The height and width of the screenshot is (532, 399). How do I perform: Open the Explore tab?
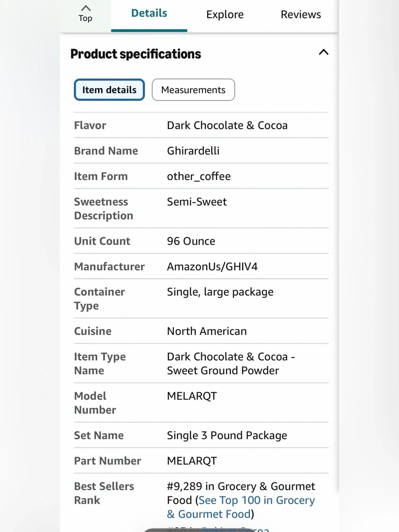click(225, 15)
